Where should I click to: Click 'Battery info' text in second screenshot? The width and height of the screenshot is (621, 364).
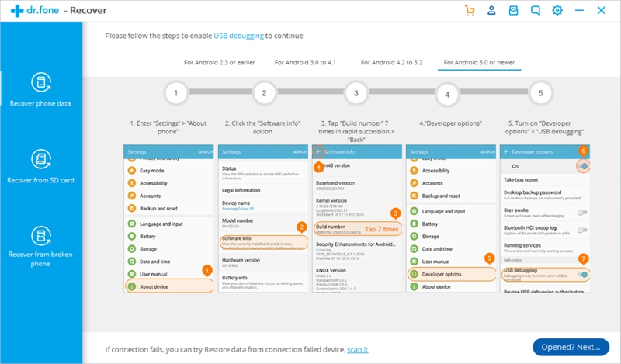(234, 278)
